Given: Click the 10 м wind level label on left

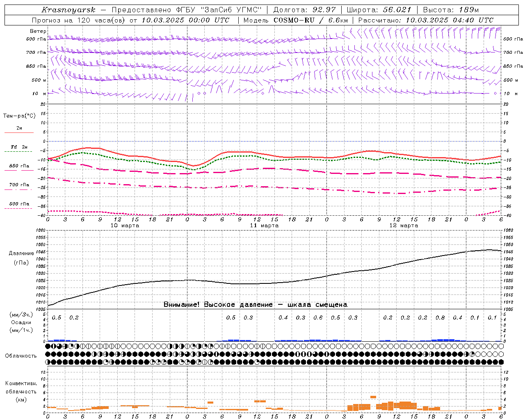Looking at the screenshot, I should point(39,94).
